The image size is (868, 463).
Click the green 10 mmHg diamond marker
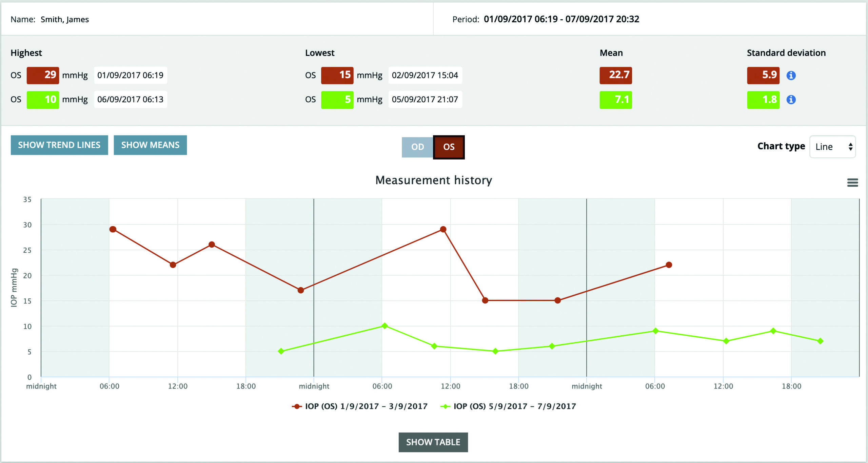tap(384, 326)
